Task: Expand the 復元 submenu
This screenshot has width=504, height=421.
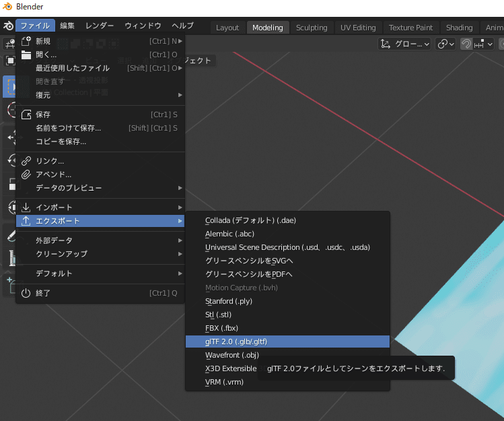Action: point(100,95)
